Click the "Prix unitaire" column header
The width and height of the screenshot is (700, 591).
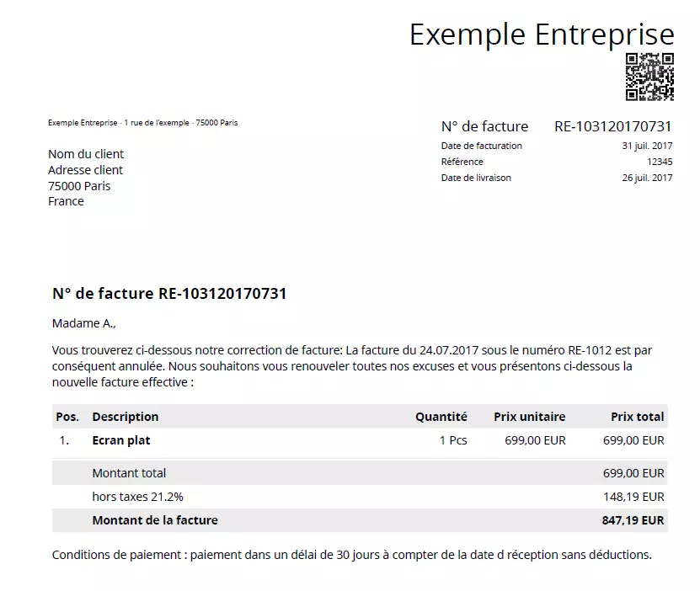pyautogui.click(x=529, y=417)
